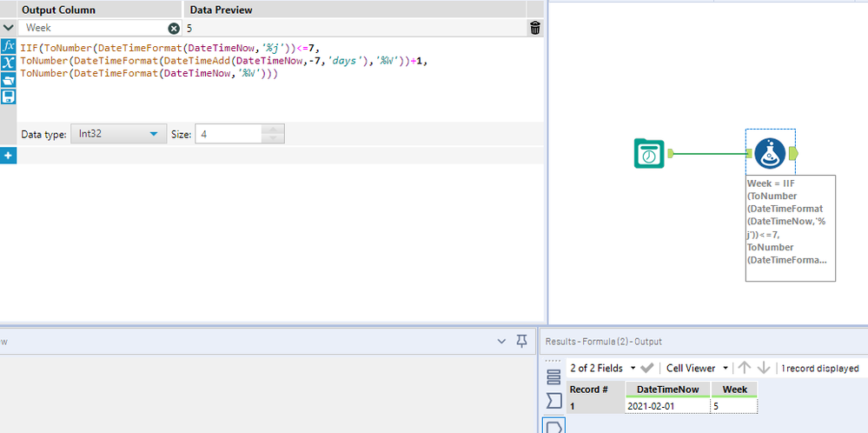The height and width of the screenshot is (433, 868).
Task: Click the Data Preview header
Action: (354, 10)
